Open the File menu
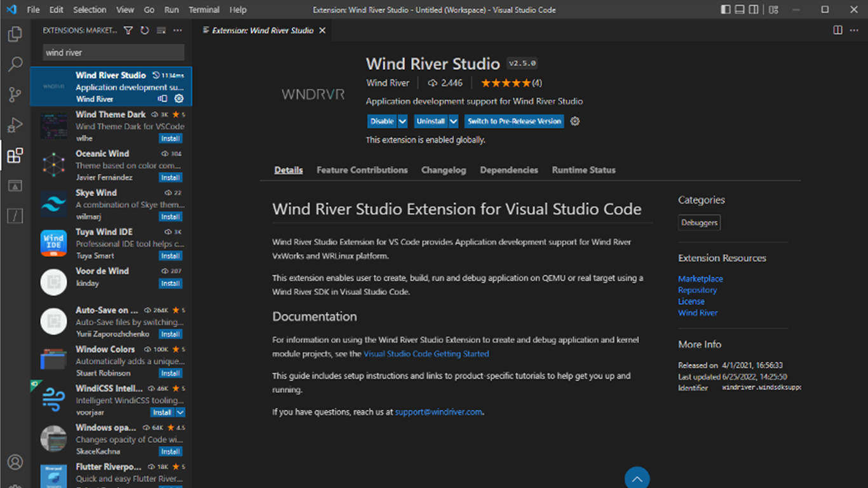Image resolution: width=868 pixels, height=488 pixels. [34, 10]
